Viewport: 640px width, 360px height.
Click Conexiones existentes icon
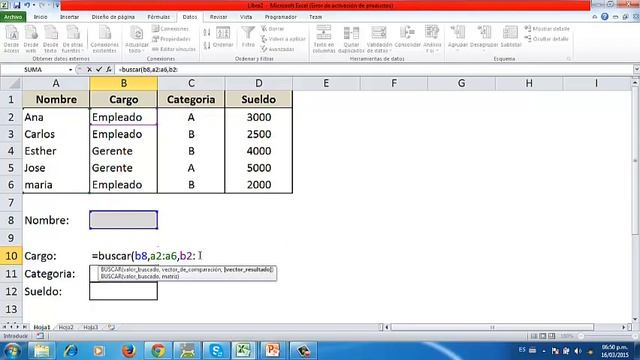pos(104,39)
